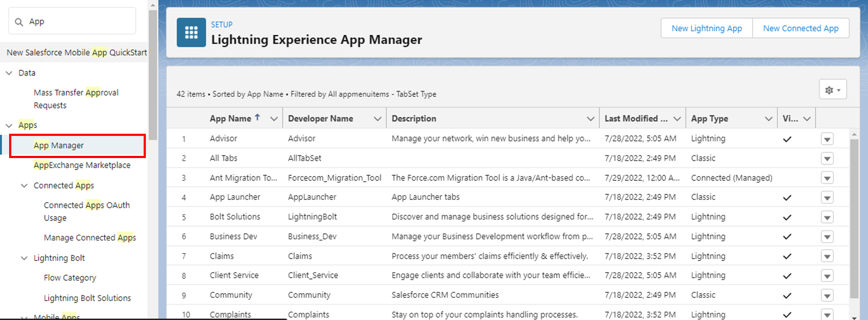
Task: Collapse the Data section in sidebar
Action: pos(9,73)
